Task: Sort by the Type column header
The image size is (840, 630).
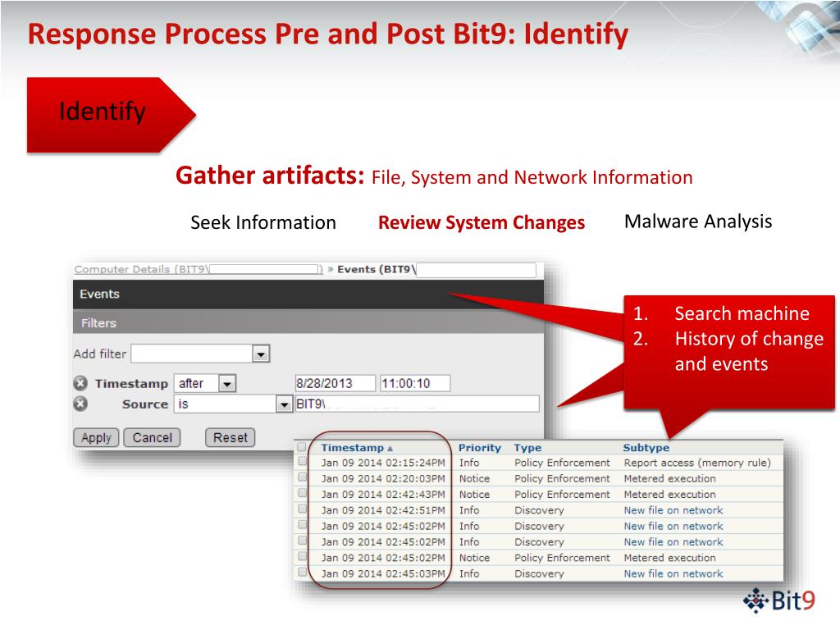Action: point(527,448)
